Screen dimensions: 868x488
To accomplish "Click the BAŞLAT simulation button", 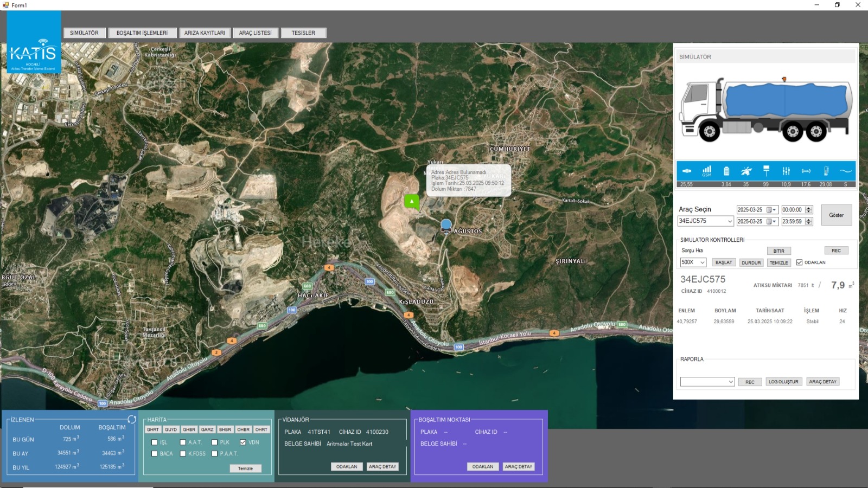I will point(724,262).
